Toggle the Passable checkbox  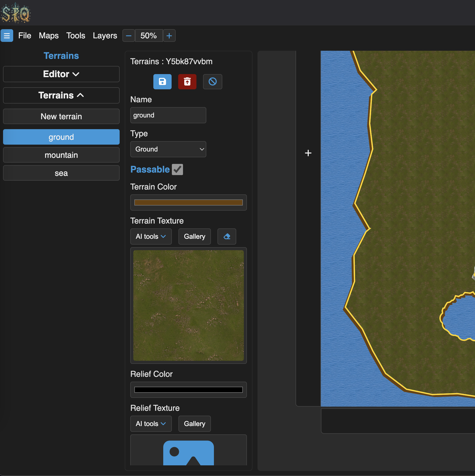pos(177,169)
